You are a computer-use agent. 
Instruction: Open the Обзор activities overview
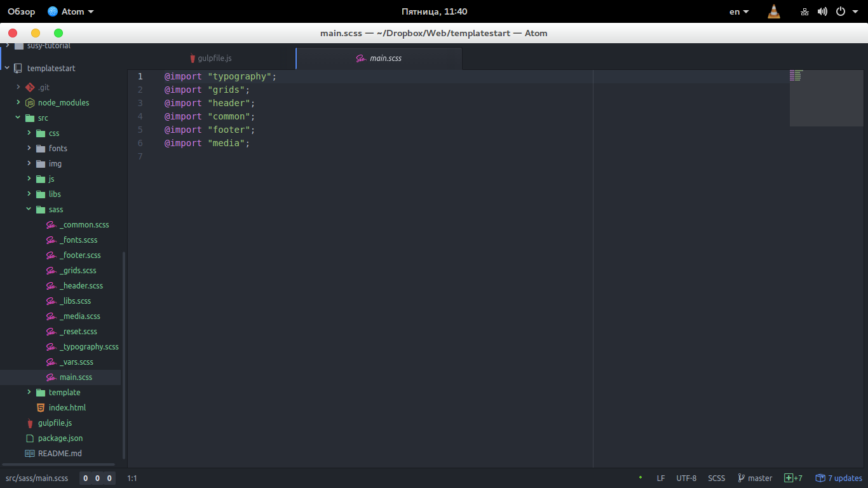(21, 11)
